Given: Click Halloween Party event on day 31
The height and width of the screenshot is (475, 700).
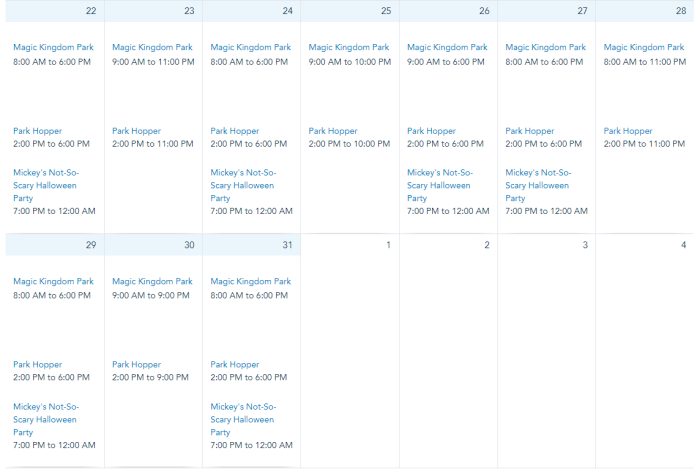Looking at the screenshot, I should point(243,419).
